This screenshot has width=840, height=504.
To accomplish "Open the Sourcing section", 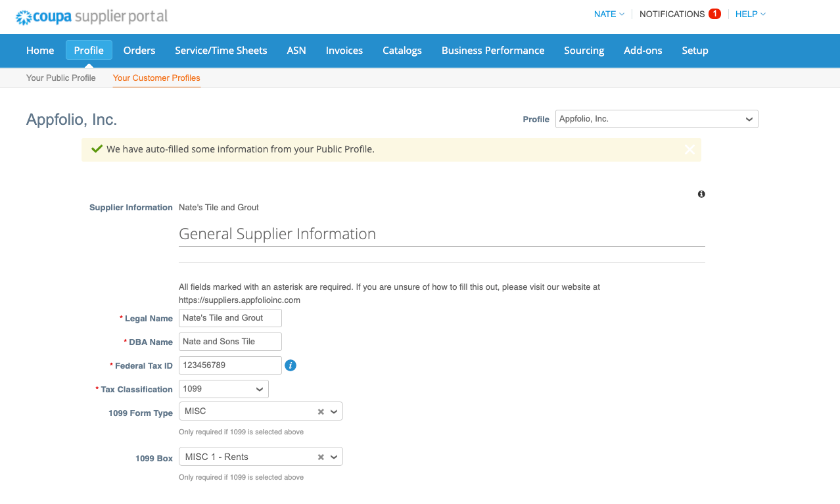I will 584,51.
